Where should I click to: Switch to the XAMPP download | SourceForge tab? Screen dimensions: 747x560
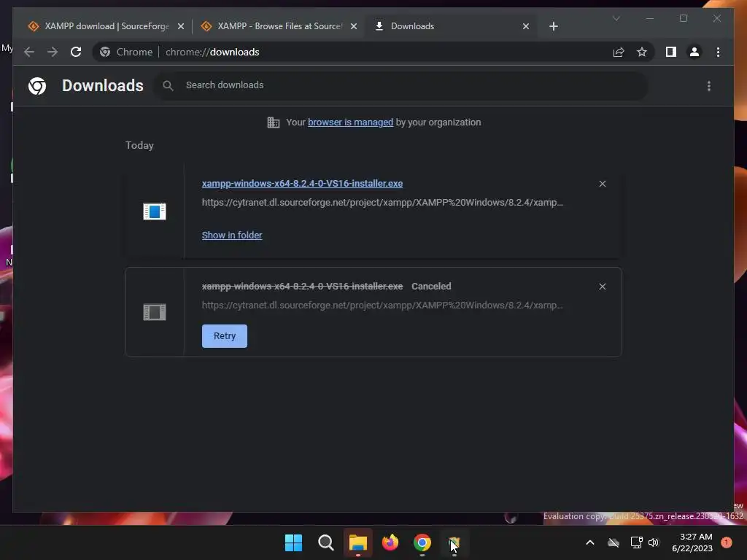click(98, 26)
